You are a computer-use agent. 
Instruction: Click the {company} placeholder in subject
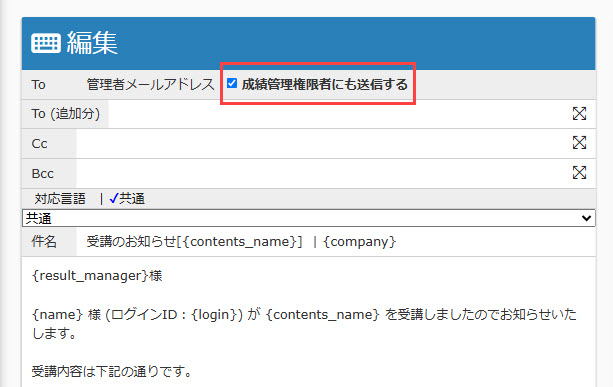360,242
